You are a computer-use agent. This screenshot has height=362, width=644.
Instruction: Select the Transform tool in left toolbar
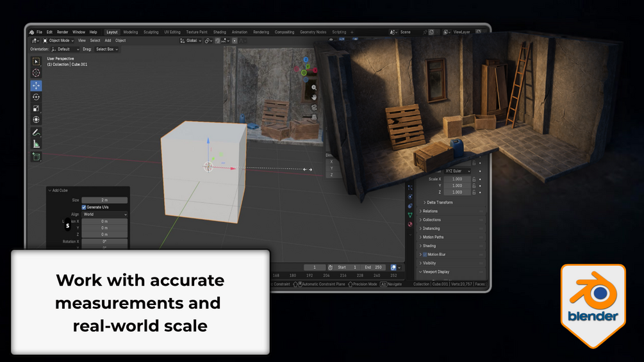coord(36,120)
